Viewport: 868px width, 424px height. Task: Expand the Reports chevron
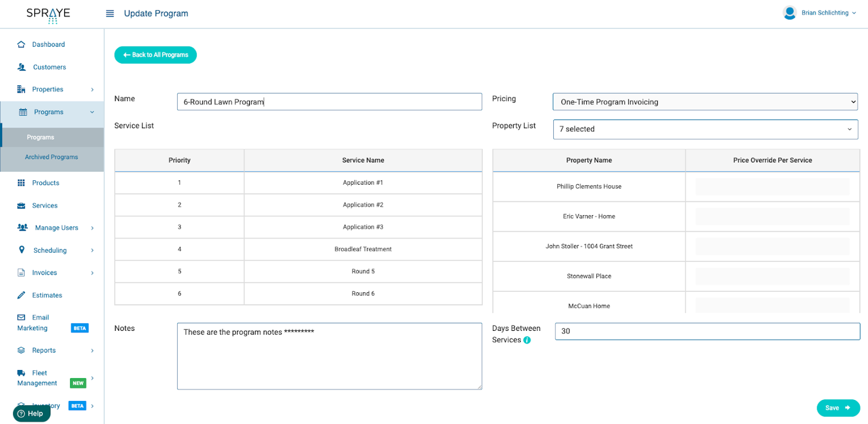click(x=92, y=351)
